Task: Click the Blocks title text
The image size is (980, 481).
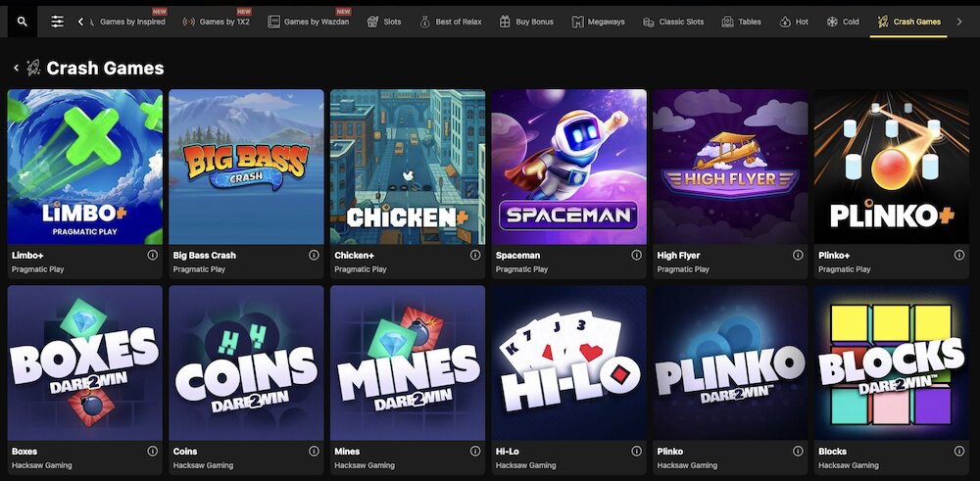Action: (x=832, y=451)
